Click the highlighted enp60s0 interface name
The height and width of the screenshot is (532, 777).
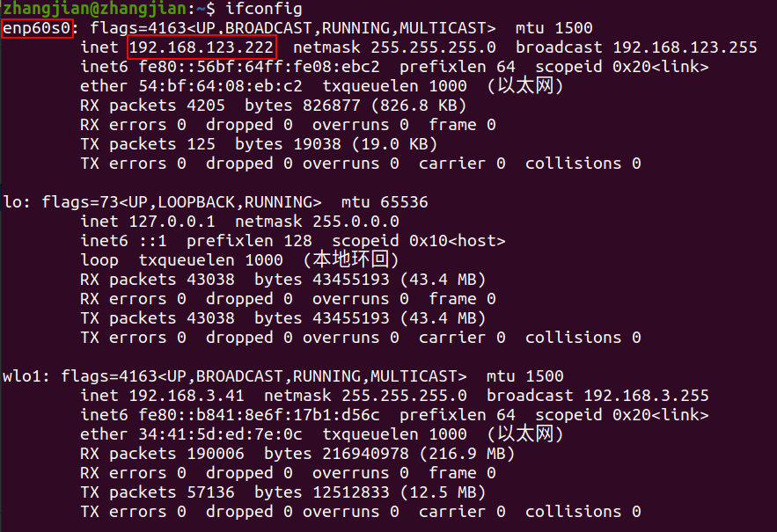37,28
